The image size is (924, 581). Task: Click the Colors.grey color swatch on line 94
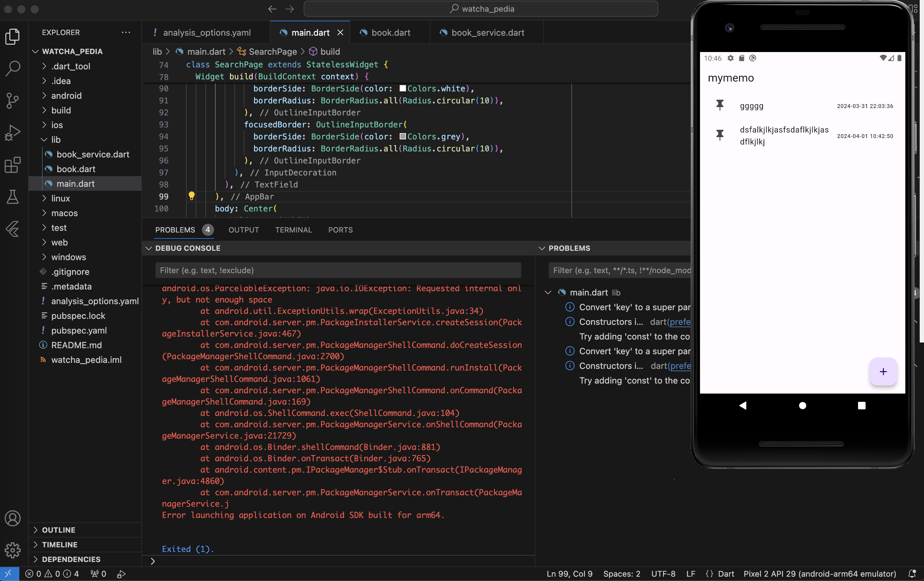coord(403,136)
